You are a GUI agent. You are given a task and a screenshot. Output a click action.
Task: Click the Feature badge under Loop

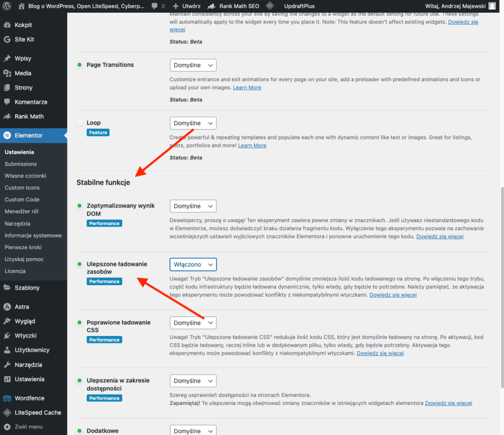point(98,133)
